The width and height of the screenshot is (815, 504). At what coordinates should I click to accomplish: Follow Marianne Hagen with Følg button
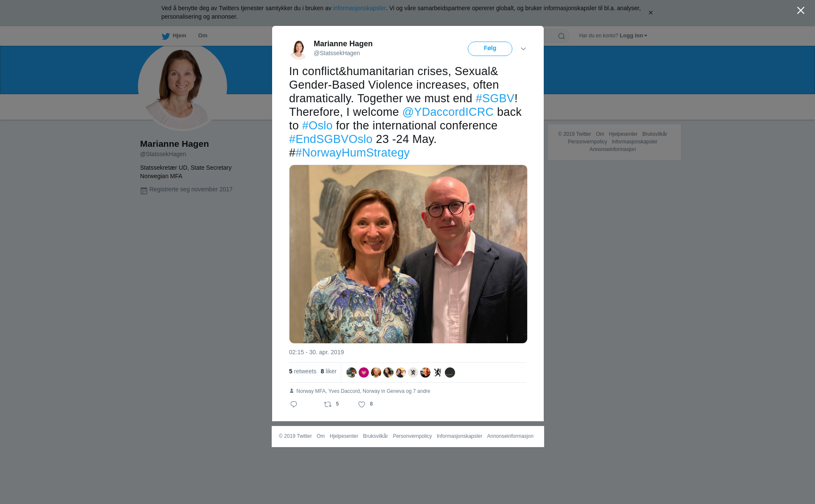click(x=490, y=49)
